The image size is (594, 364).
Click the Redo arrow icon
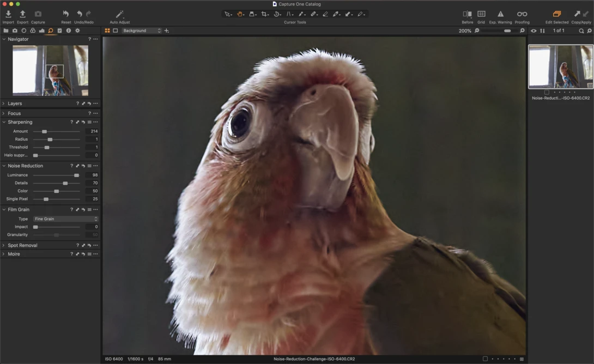tap(88, 14)
